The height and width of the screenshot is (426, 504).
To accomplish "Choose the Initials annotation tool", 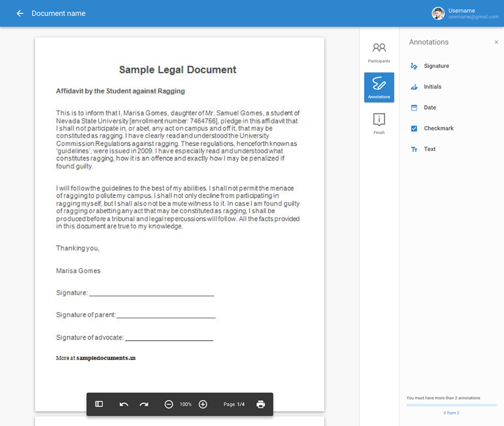I will tap(432, 87).
